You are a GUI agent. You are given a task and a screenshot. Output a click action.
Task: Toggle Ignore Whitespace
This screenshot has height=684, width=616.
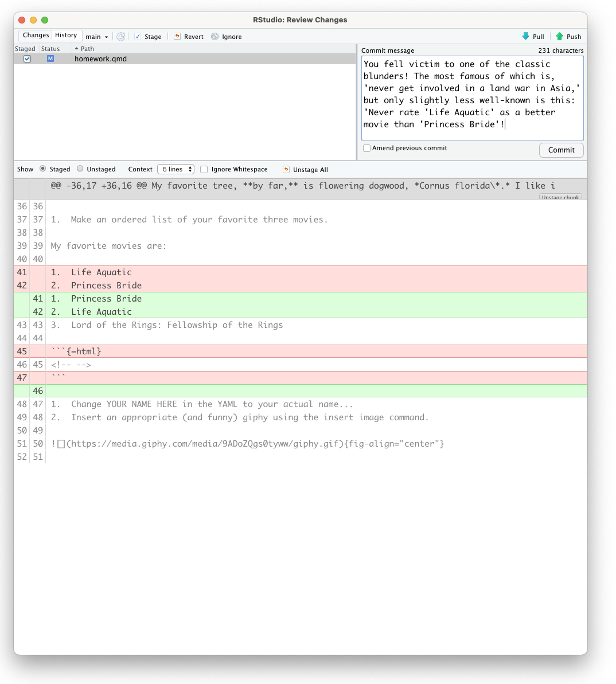[x=204, y=169]
